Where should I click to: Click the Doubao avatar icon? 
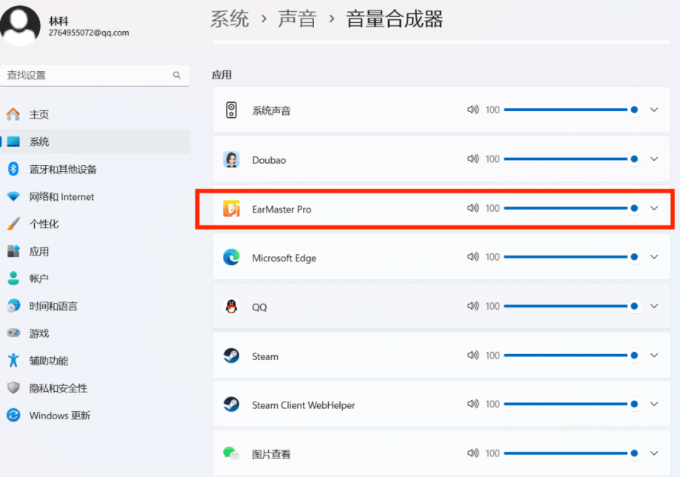click(x=232, y=160)
